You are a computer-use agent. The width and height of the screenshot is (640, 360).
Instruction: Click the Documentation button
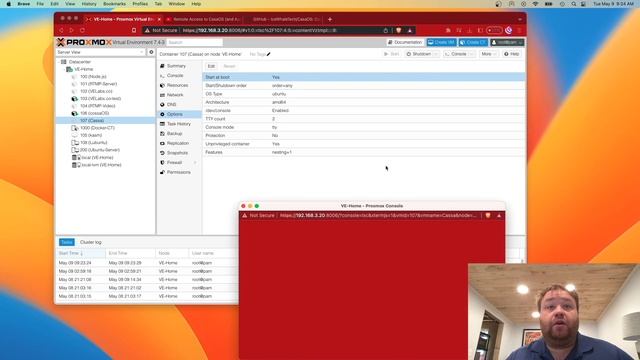point(405,42)
